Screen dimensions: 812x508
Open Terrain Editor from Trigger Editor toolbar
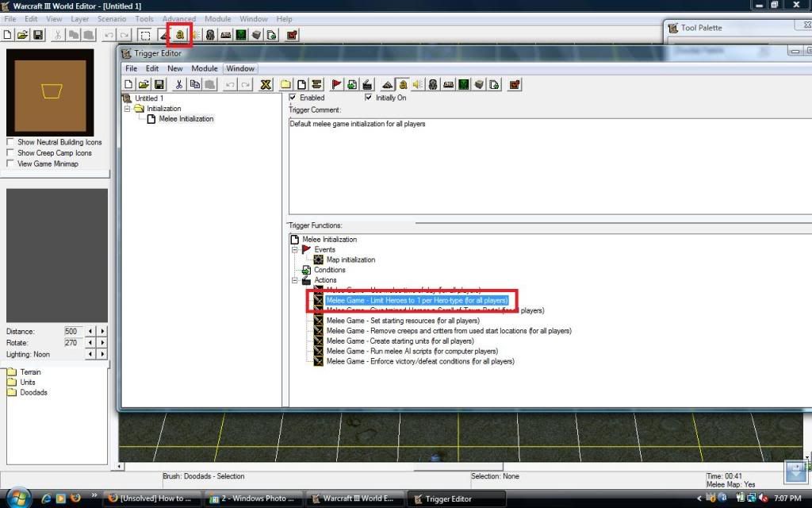(387, 84)
